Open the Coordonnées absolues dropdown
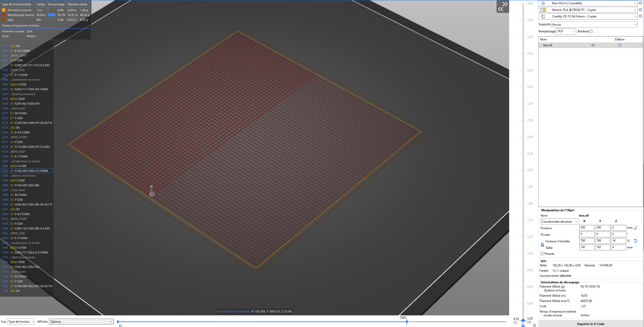644x327 pixels. [559, 221]
